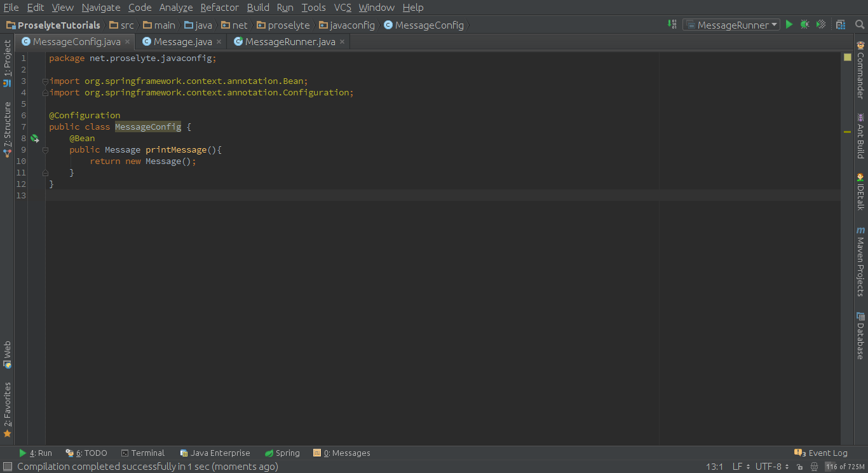868x473 pixels.
Task: Open the Refactor menu
Action: click(x=219, y=8)
